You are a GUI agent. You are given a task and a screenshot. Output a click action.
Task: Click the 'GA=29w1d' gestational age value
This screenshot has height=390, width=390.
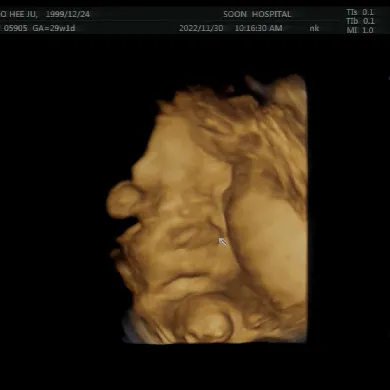54,28
